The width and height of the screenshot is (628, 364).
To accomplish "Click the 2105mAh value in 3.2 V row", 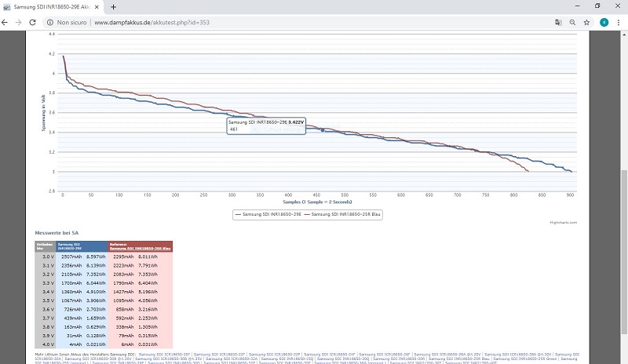I will click(71, 275).
